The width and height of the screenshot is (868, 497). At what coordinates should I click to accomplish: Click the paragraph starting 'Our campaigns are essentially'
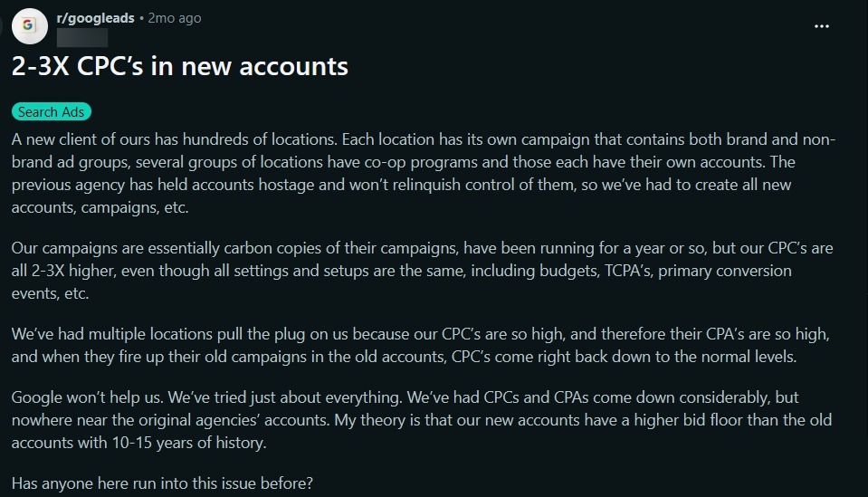[x=423, y=271]
